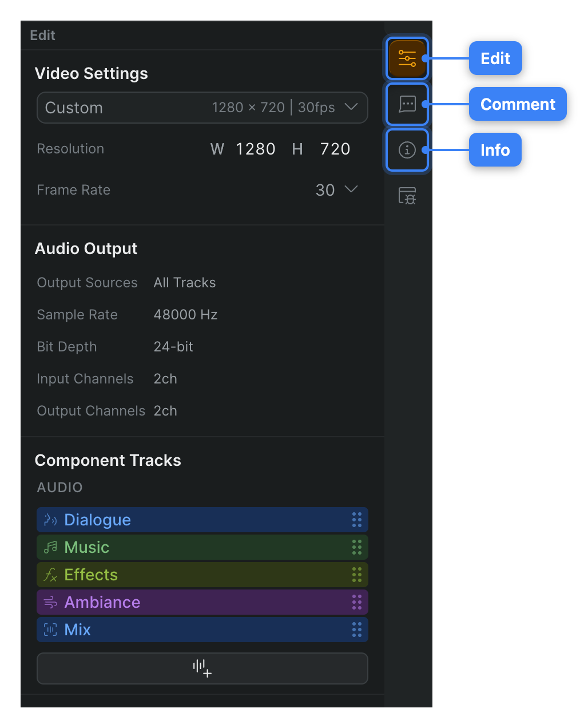Click the All Tracks output sources value
Screen dimensions: 588x728
(x=185, y=283)
